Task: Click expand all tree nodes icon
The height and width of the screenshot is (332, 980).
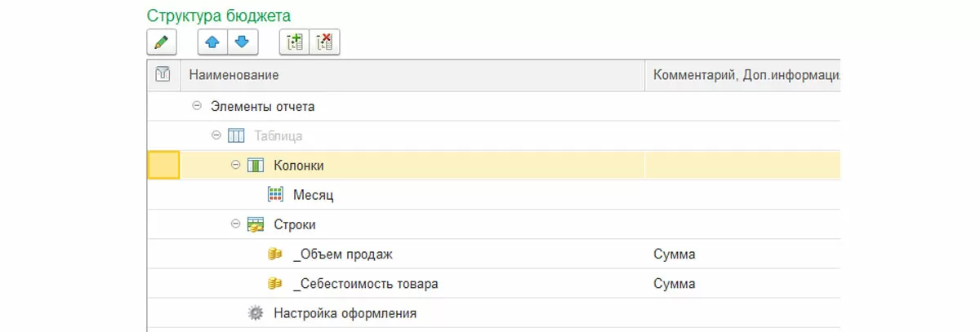Action: [294, 42]
